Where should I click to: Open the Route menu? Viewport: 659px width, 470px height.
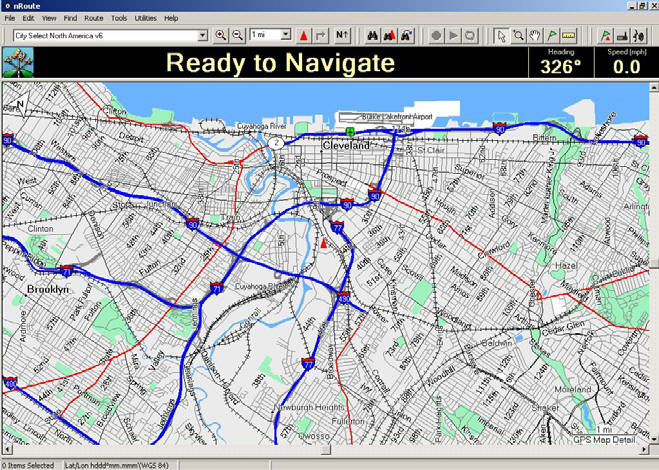coord(94,18)
